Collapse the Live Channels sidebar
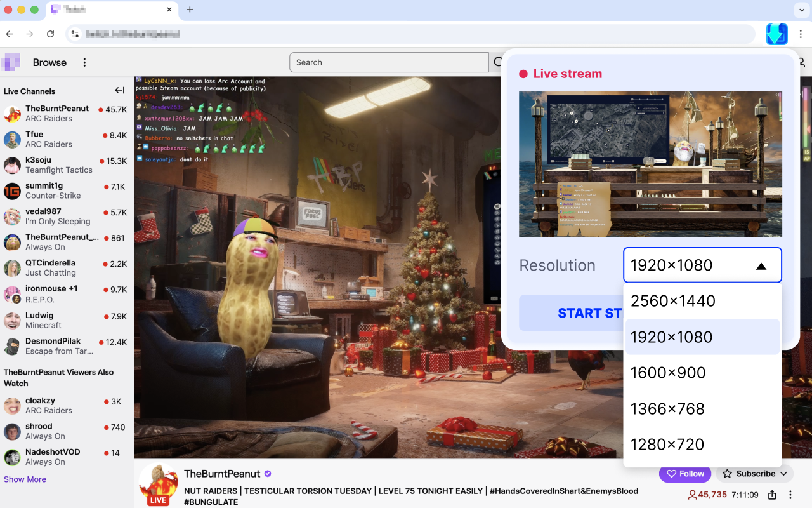Image resolution: width=812 pixels, height=508 pixels. 119,91
